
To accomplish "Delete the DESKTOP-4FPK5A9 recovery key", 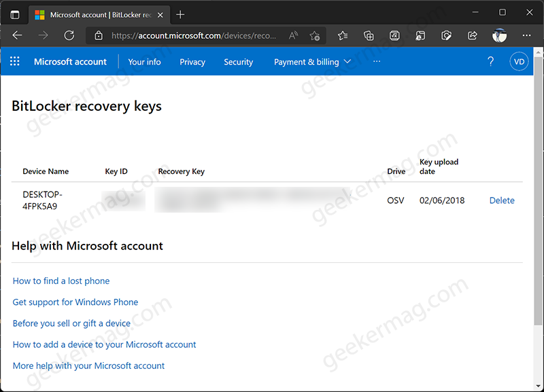I will coord(502,200).
